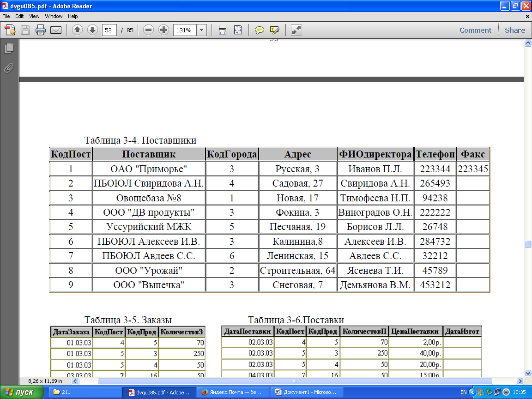
Task: Click the phone number 453212
Action: (435, 284)
